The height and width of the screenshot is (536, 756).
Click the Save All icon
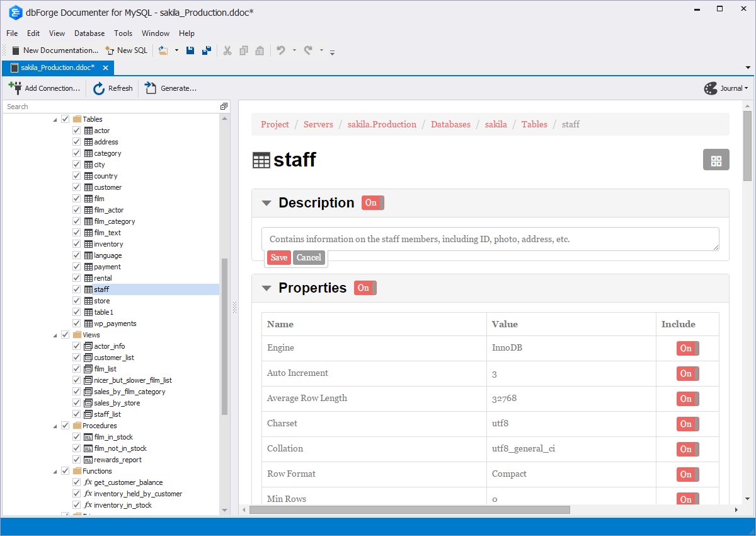tap(206, 50)
